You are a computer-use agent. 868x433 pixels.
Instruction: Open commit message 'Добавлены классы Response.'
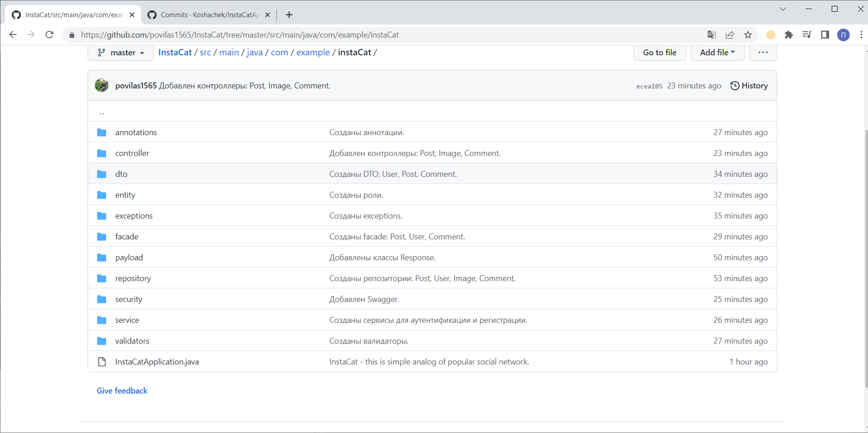pos(383,258)
